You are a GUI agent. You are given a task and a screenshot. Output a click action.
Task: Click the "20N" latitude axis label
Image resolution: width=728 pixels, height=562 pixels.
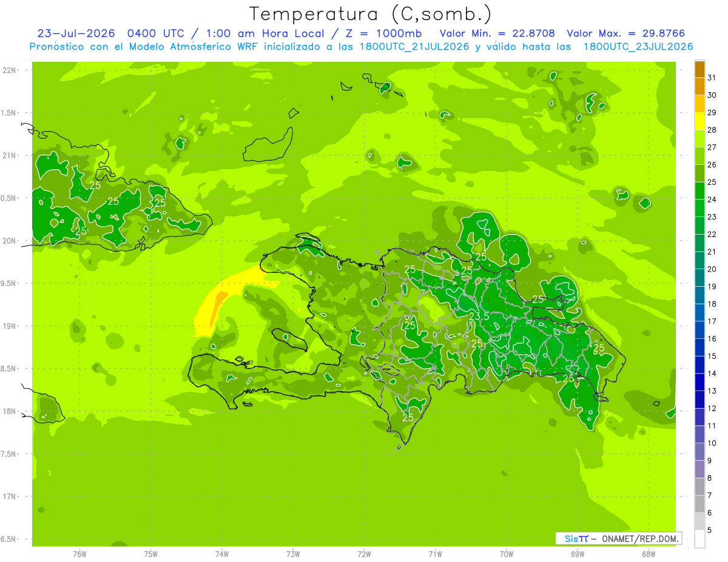10,241
